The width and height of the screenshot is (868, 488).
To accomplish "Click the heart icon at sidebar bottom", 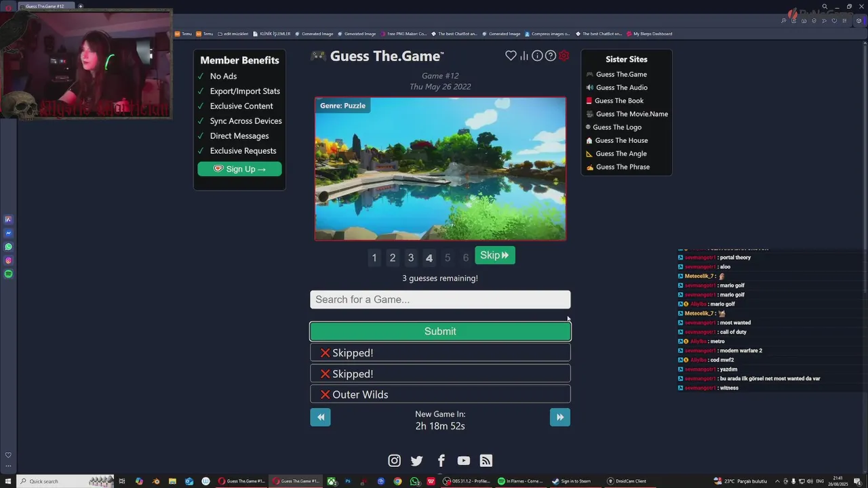I will coord(8,455).
